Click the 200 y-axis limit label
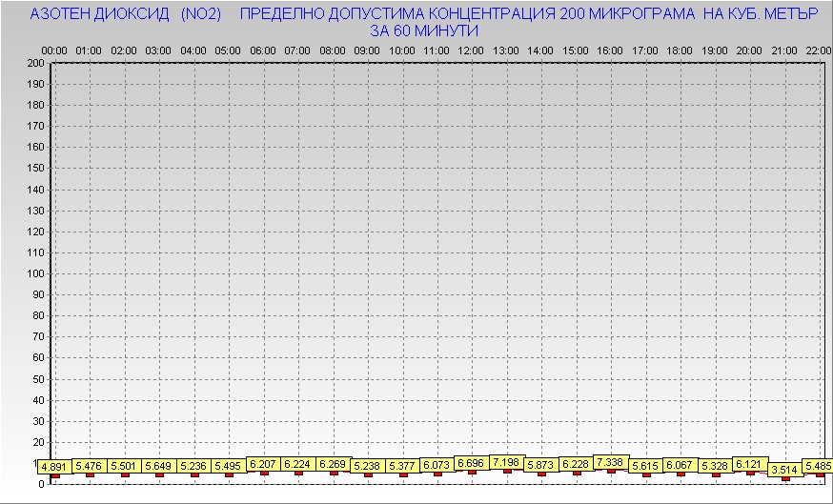The height and width of the screenshot is (504, 833). pos(36,63)
